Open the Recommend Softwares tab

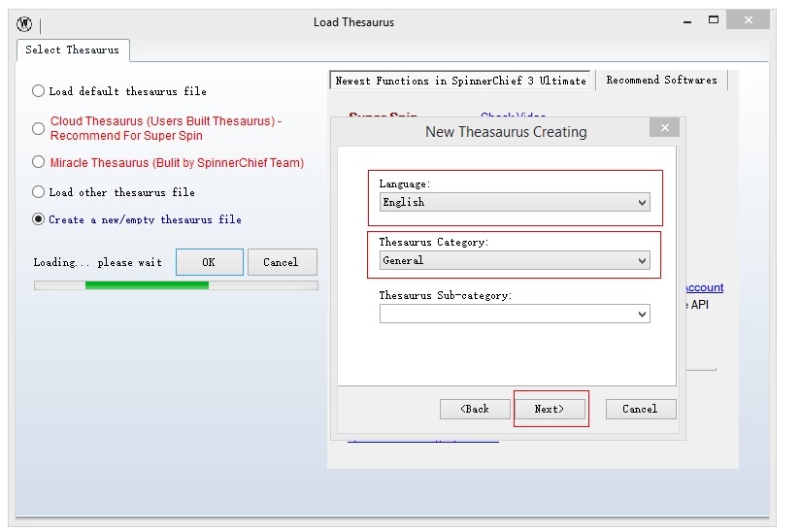tap(661, 81)
